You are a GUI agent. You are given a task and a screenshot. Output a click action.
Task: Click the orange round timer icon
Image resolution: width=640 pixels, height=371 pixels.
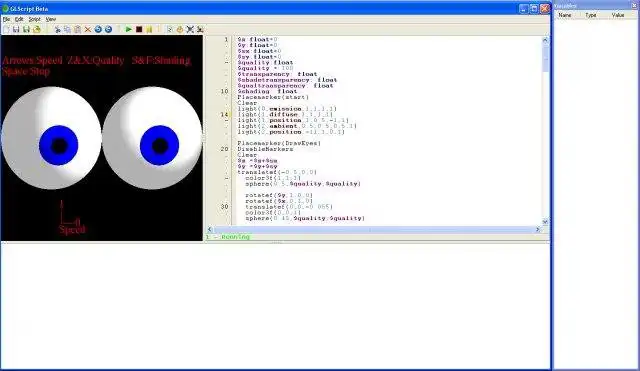click(180, 29)
